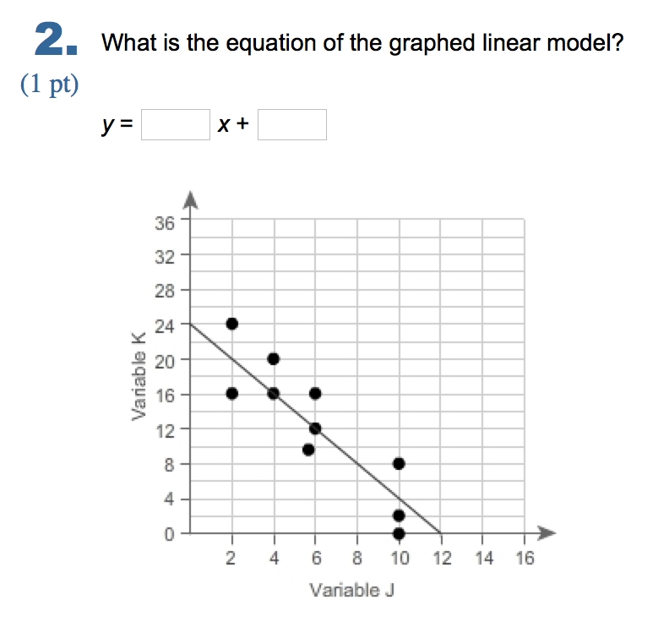The height and width of the screenshot is (644, 669).
Task: Click the y-axis upward arrowhead
Action: (190, 200)
